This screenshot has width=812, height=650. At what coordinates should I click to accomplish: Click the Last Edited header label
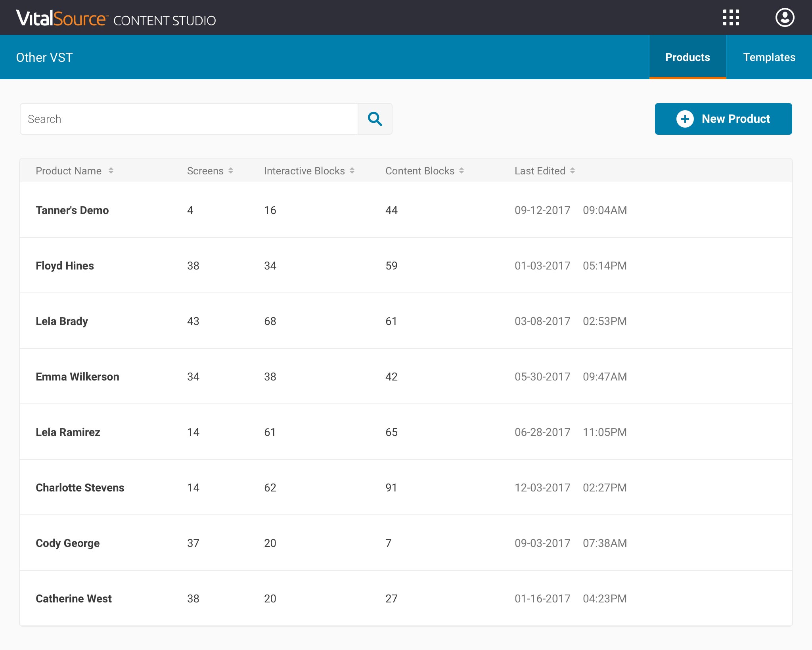click(x=540, y=171)
